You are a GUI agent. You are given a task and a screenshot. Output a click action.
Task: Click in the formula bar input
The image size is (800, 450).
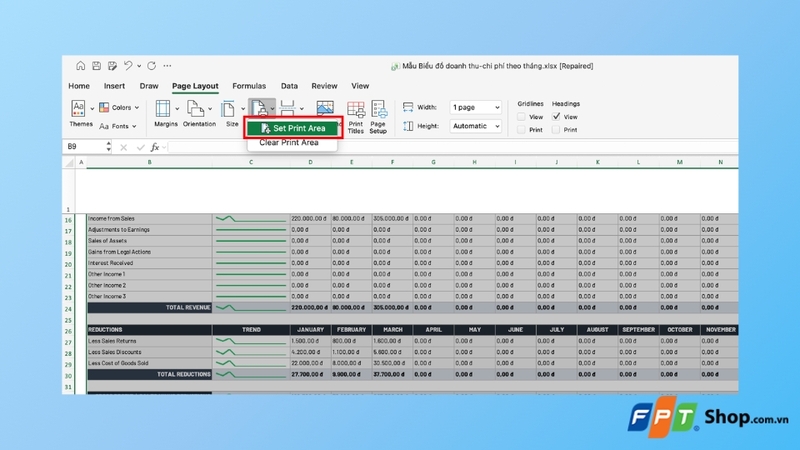click(453, 147)
